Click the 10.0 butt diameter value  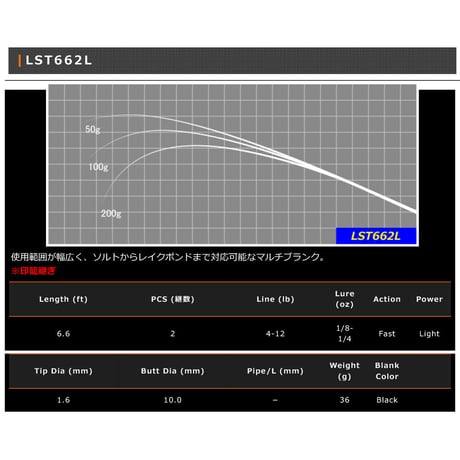[173, 400]
